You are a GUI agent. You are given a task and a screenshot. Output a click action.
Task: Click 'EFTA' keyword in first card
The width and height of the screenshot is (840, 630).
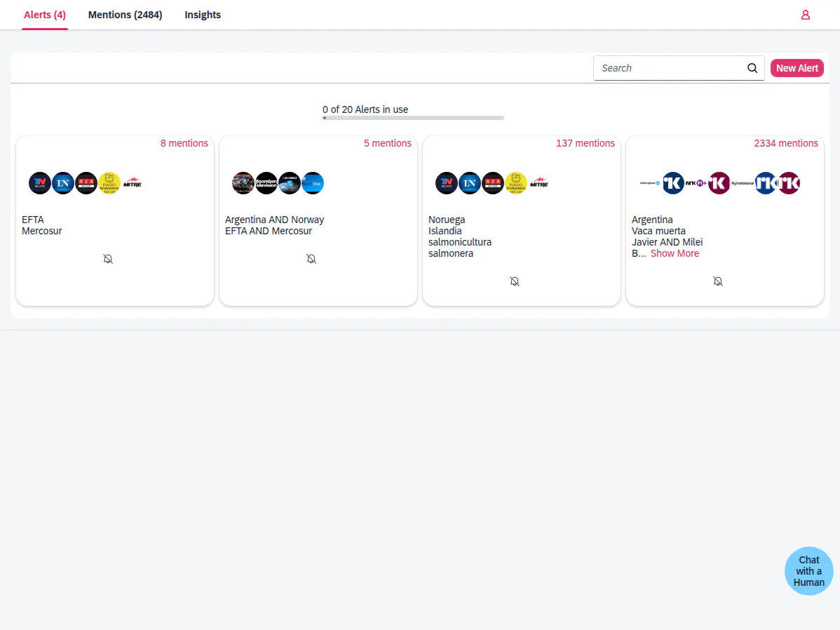pos(33,220)
